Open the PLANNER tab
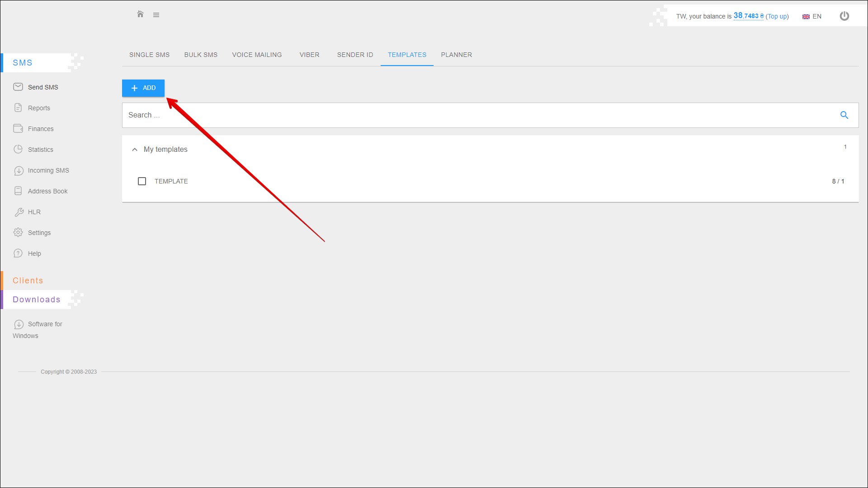The height and width of the screenshot is (488, 868). (x=456, y=55)
